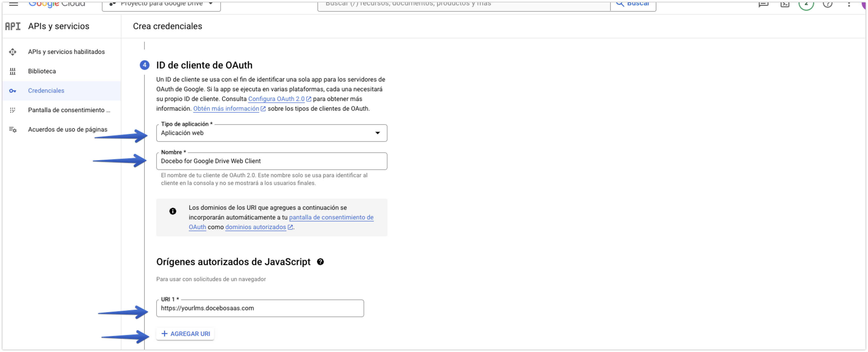868x352 pixels.
Task: Click the ID de cliente de OAuth heading
Action: click(x=204, y=65)
